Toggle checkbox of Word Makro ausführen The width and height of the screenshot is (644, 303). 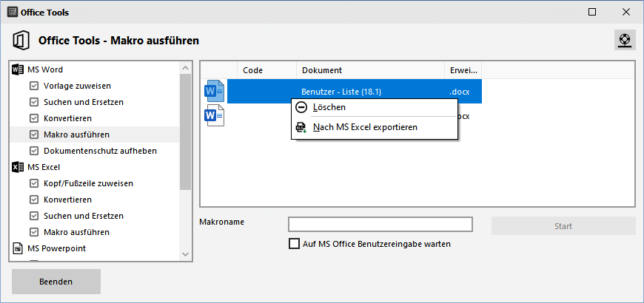(x=33, y=135)
